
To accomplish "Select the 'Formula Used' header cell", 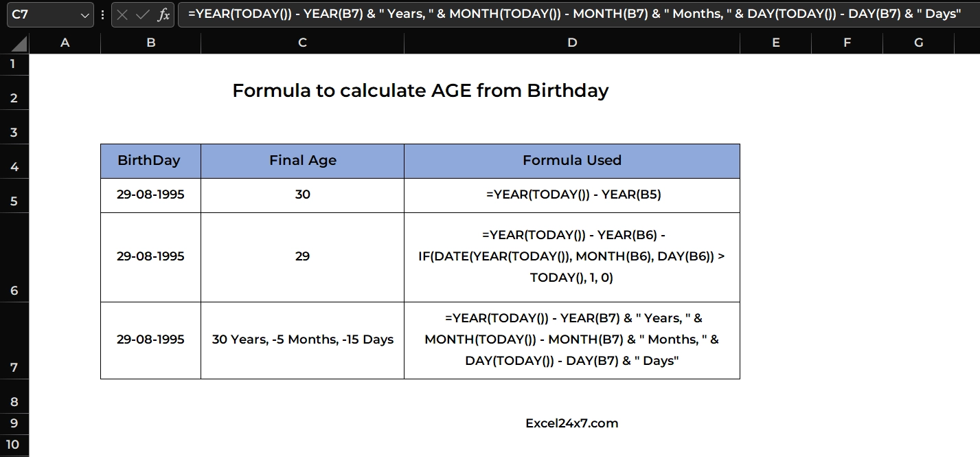I will 572,161.
